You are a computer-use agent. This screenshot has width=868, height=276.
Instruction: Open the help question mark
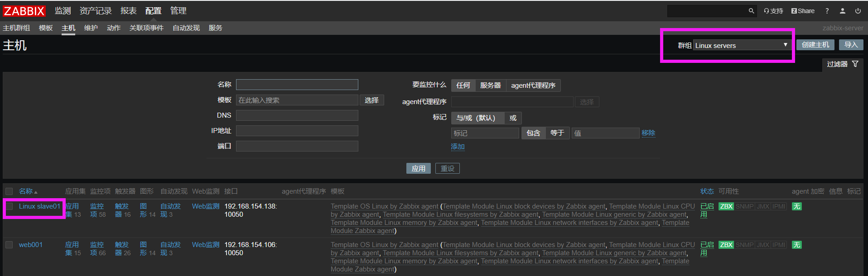[827, 11]
